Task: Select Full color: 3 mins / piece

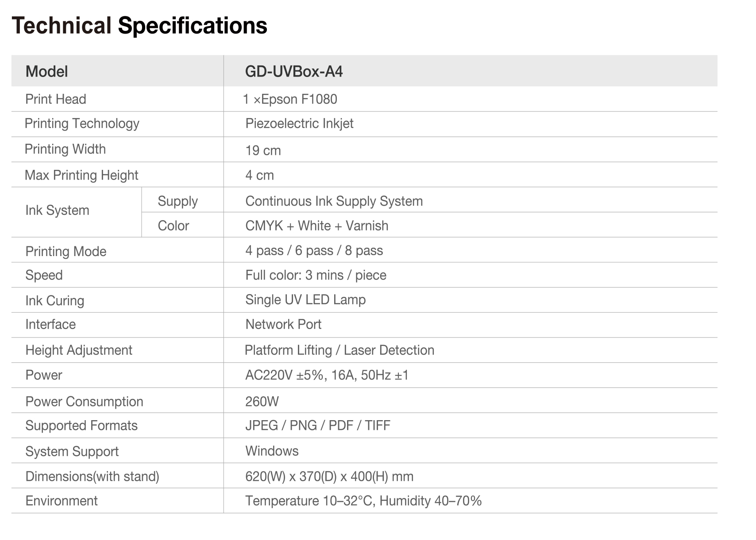Action: coord(316,275)
